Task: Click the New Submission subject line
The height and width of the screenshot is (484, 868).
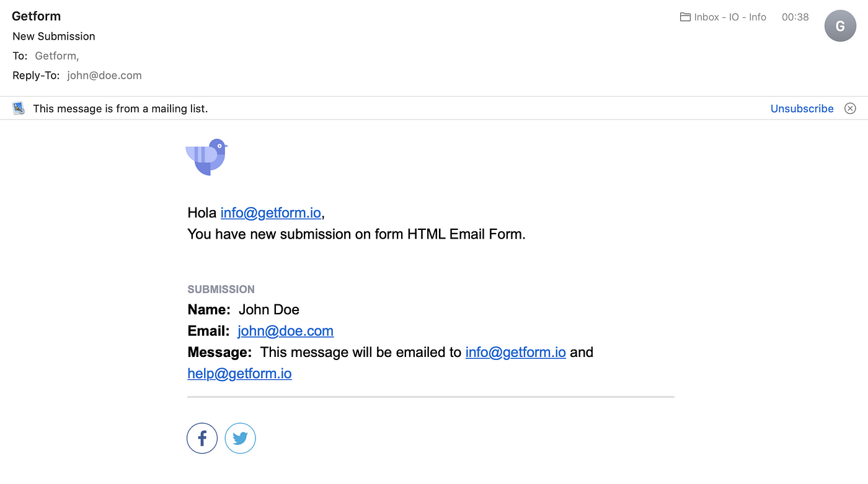Action: tap(54, 36)
